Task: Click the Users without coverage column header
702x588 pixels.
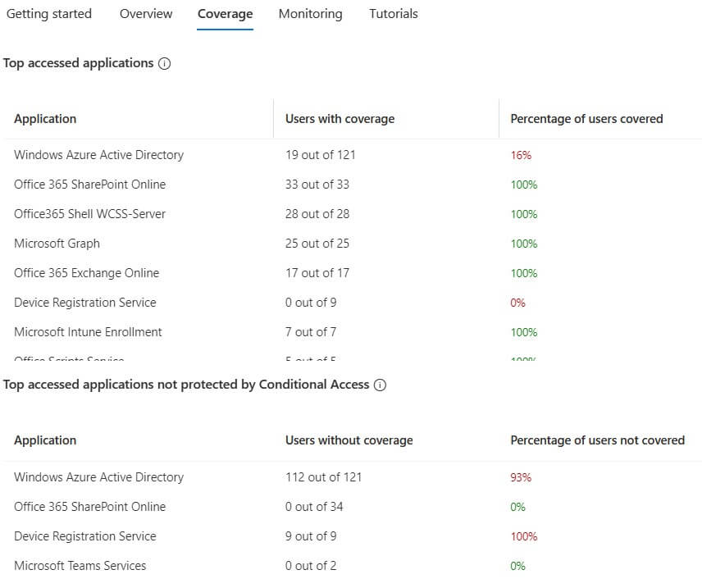Action: (x=349, y=440)
